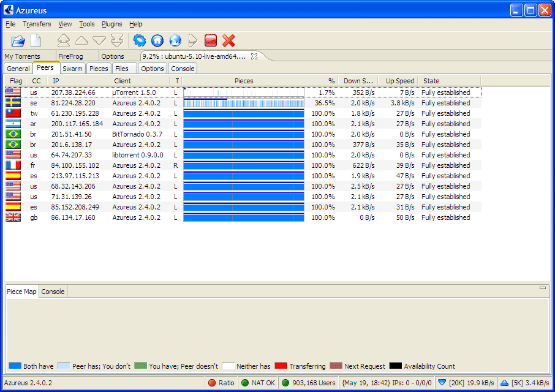This screenshot has height=392, width=555.
Task: Click the Both have blue legend swatch
Action: pos(15,366)
